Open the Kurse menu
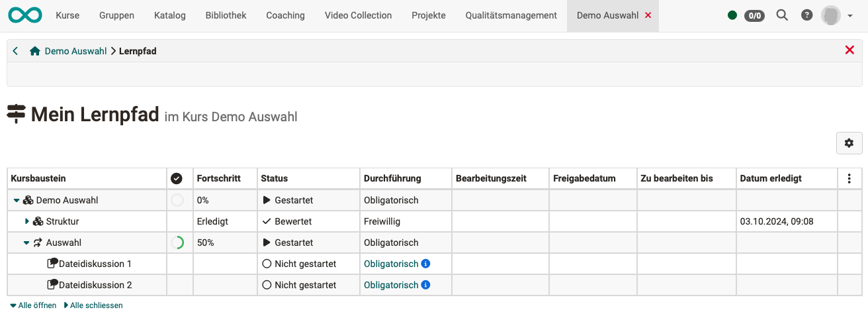This screenshot has height=324, width=868. click(67, 15)
